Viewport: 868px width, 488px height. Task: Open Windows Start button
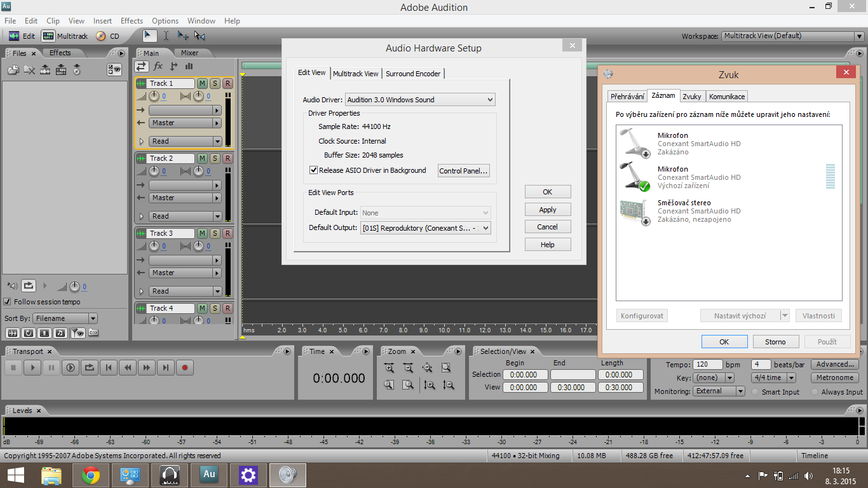[x=15, y=475]
